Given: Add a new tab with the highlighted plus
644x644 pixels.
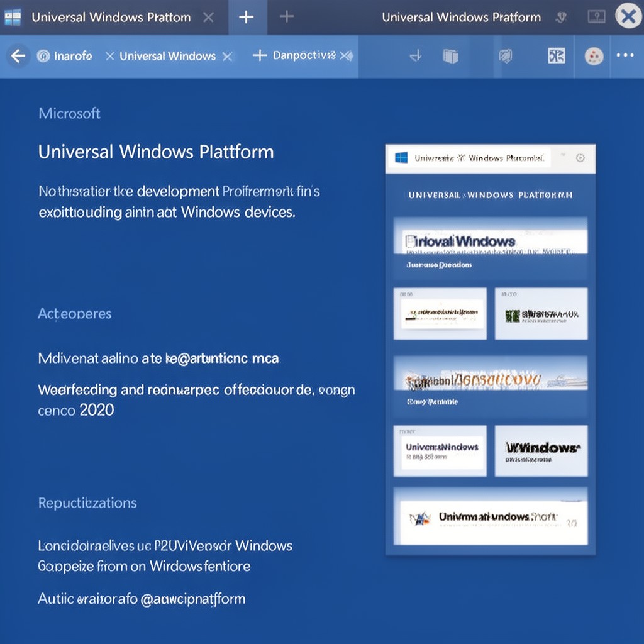Looking at the screenshot, I should (x=247, y=17).
